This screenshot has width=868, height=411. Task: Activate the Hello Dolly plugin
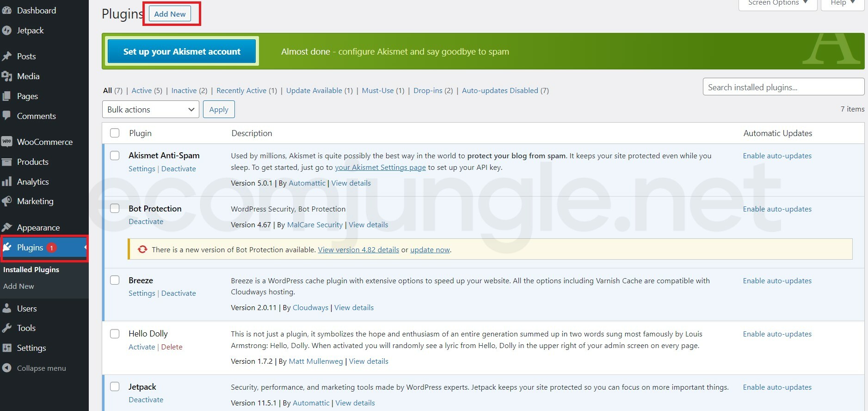(142, 347)
